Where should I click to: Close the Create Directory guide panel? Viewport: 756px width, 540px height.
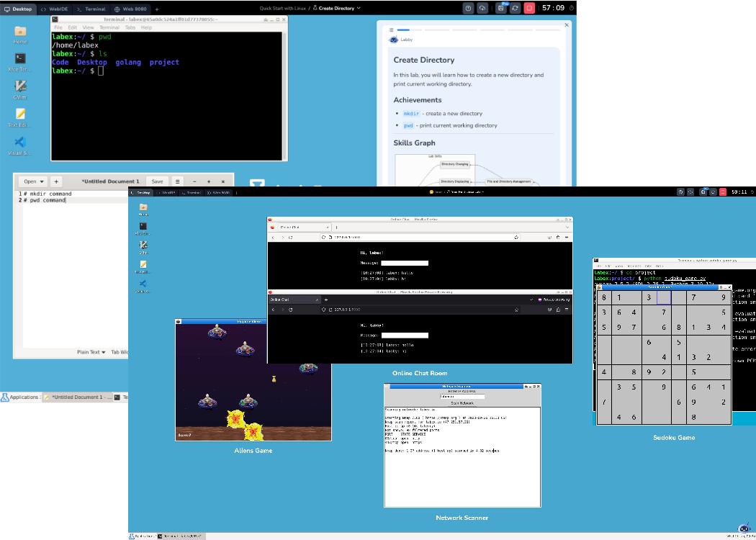[567, 25]
